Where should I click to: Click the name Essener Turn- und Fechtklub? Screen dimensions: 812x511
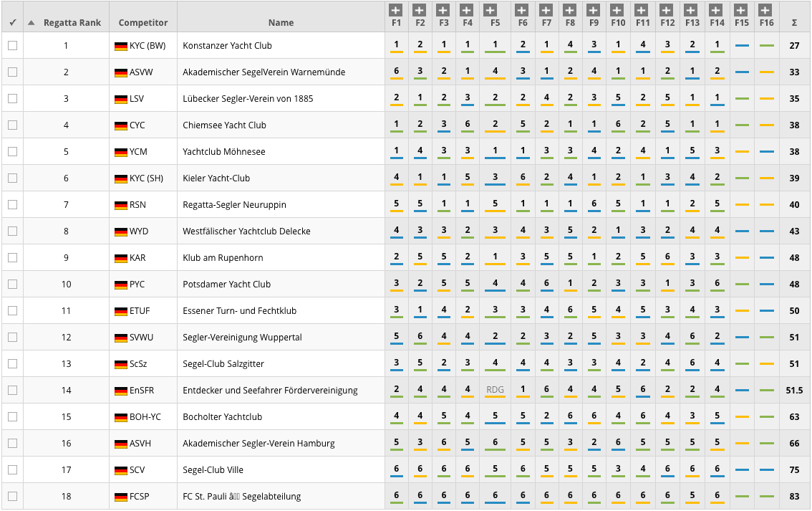[239, 311]
